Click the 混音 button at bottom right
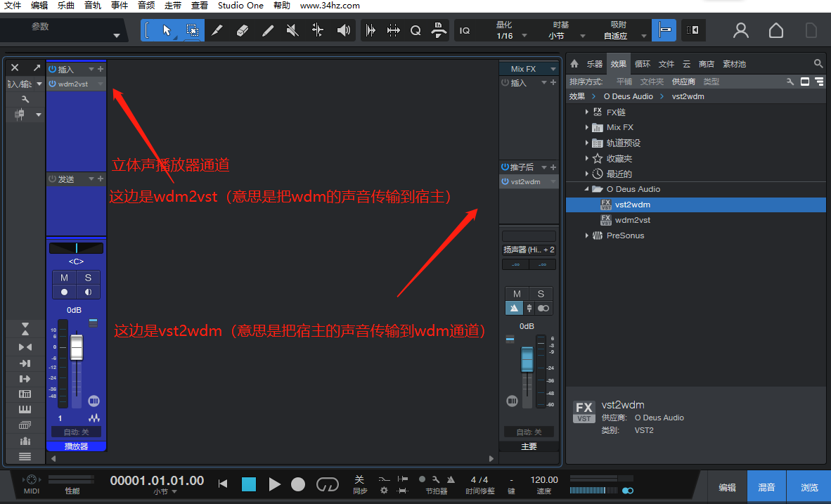The height and width of the screenshot is (504, 831). [x=766, y=486]
